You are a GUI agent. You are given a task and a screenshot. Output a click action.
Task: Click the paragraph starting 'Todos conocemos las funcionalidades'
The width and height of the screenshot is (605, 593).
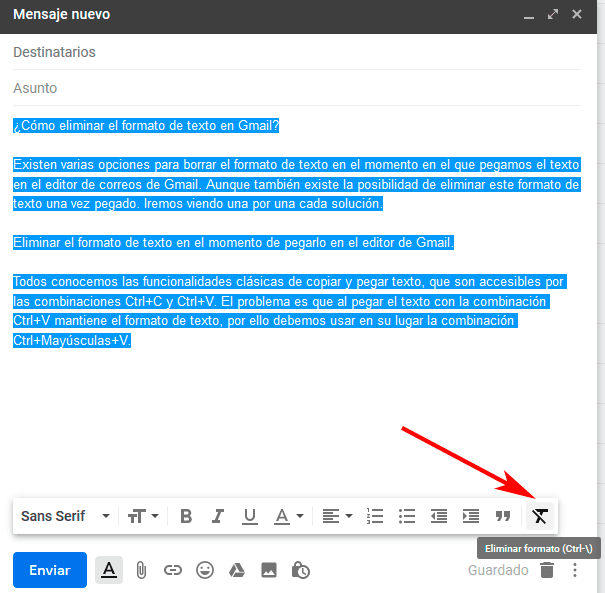290,311
